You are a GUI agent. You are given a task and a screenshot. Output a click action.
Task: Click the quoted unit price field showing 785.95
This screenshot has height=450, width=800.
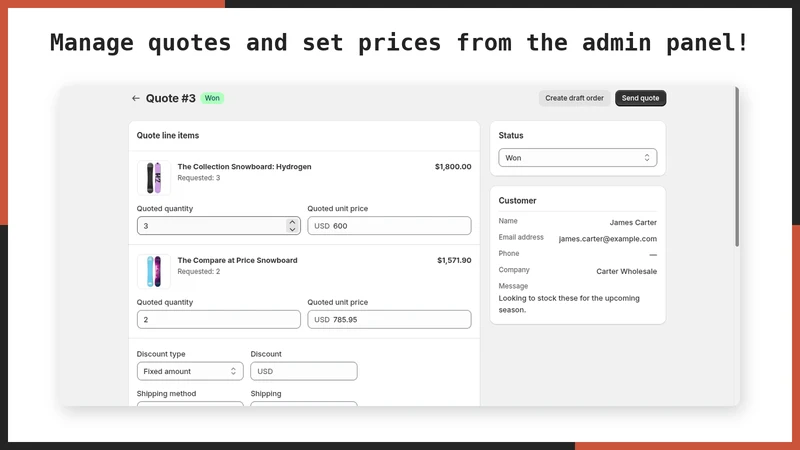[x=389, y=319]
